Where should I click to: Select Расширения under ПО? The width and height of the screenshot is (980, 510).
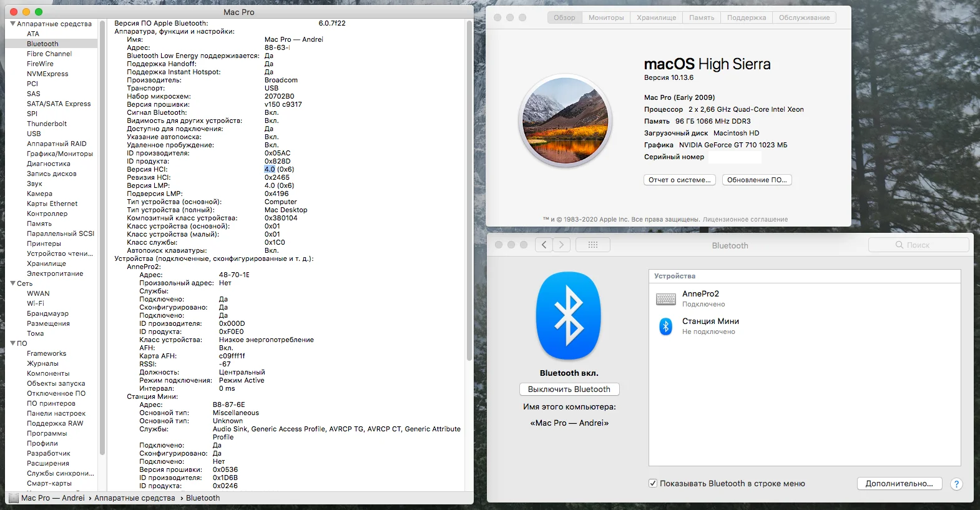[48, 463]
